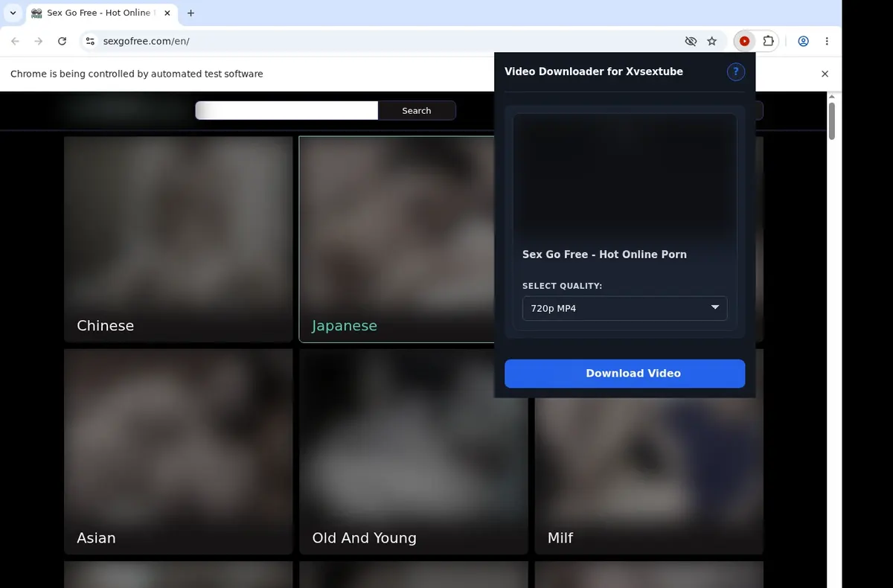Click the Search button on the page
This screenshot has height=588, width=893.
pyautogui.click(x=417, y=110)
